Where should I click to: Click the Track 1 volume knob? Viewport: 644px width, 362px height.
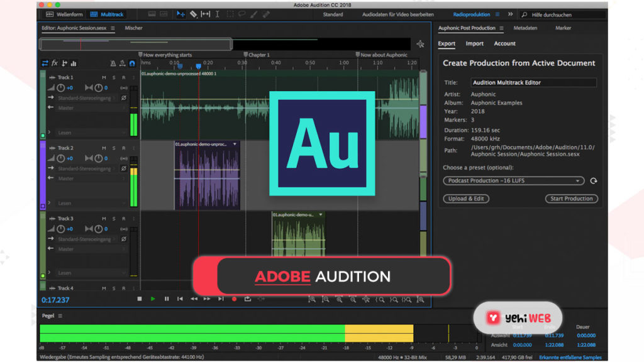(x=61, y=88)
